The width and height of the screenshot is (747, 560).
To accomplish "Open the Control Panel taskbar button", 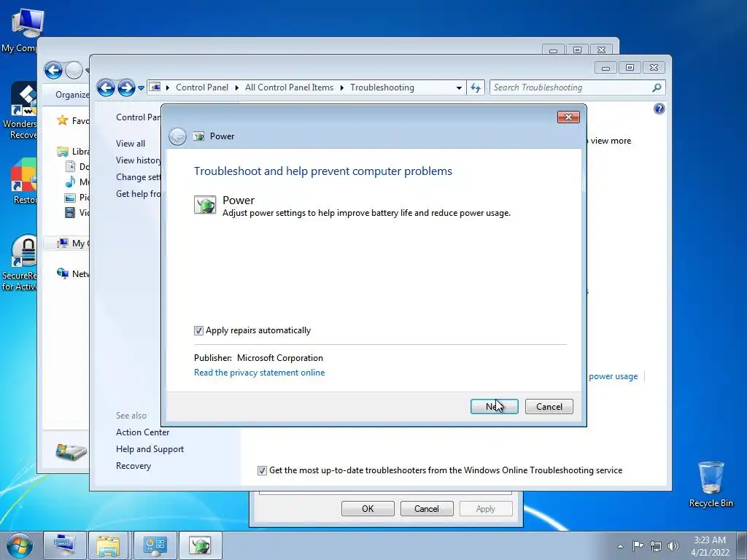I will [x=155, y=545].
